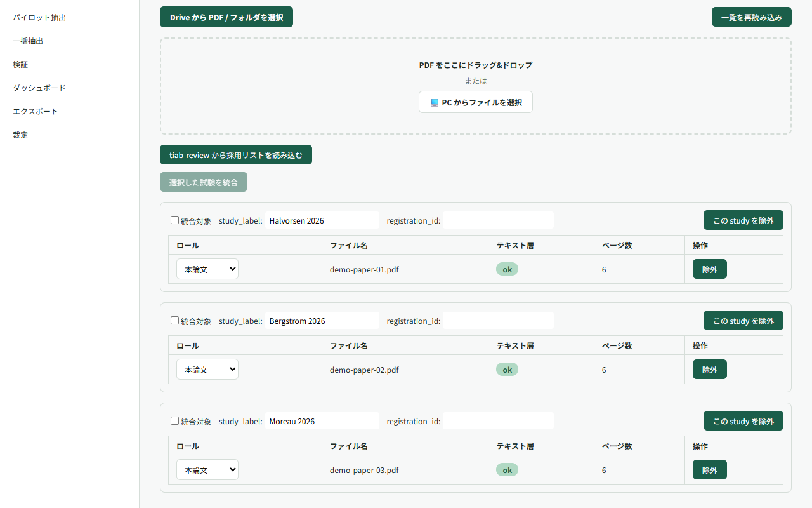The image size is (812, 508).
Task: Load adoption list from tiab-review
Action: [x=236, y=155]
